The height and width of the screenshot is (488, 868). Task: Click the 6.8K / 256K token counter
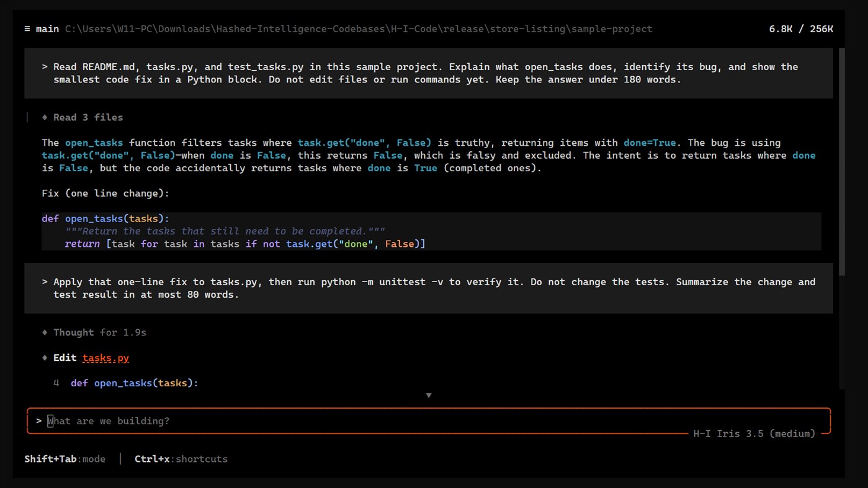801,29
